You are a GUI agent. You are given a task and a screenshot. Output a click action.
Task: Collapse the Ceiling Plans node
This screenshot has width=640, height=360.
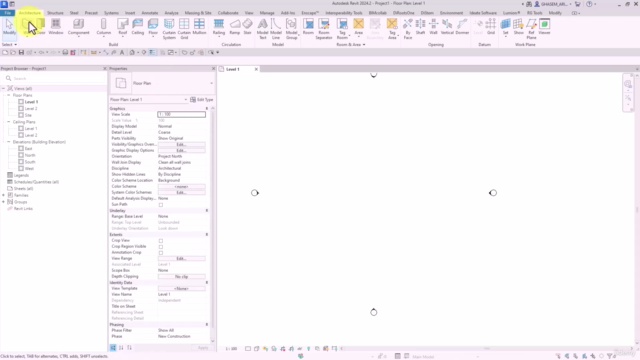[x=9, y=122]
